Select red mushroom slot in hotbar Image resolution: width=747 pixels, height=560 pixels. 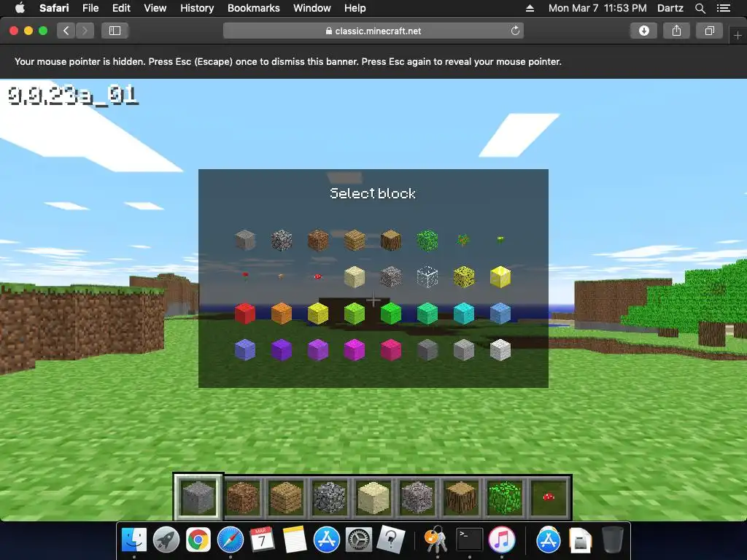pos(549,497)
